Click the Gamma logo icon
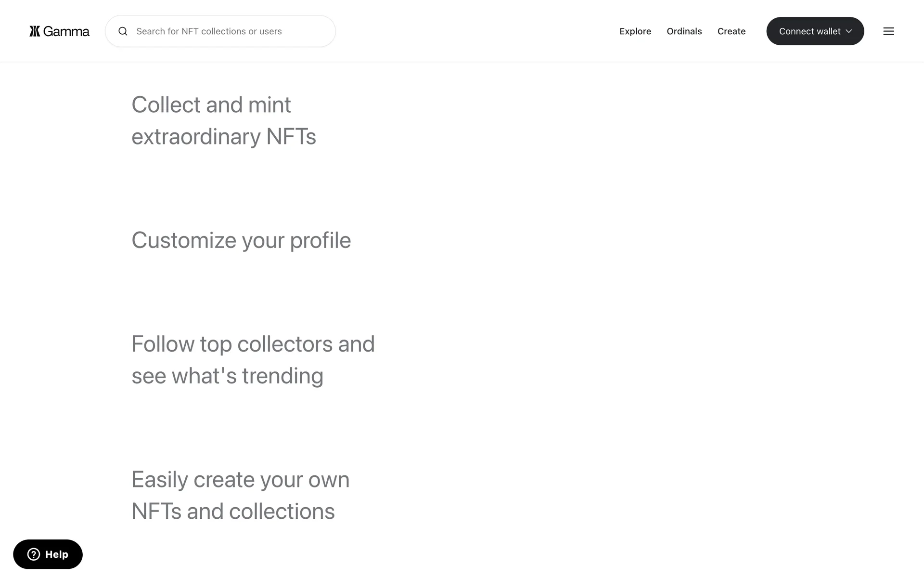This screenshot has height=578, width=924. [35, 31]
